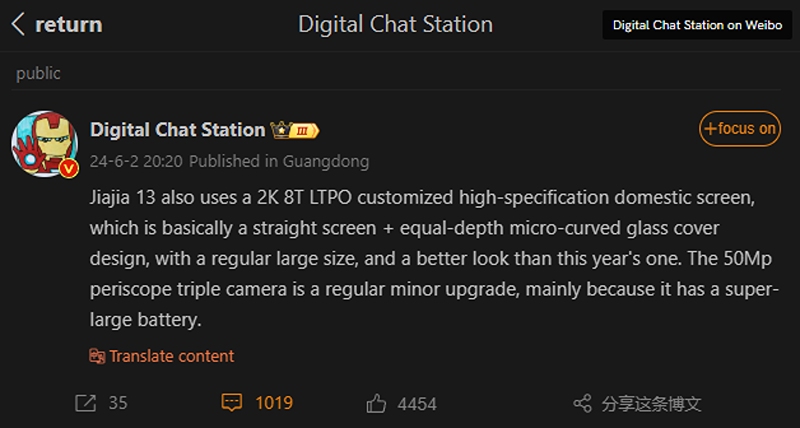This screenshot has width=800, height=428.
Task: Click the 4454 likes count
Action: coord(417,405)
